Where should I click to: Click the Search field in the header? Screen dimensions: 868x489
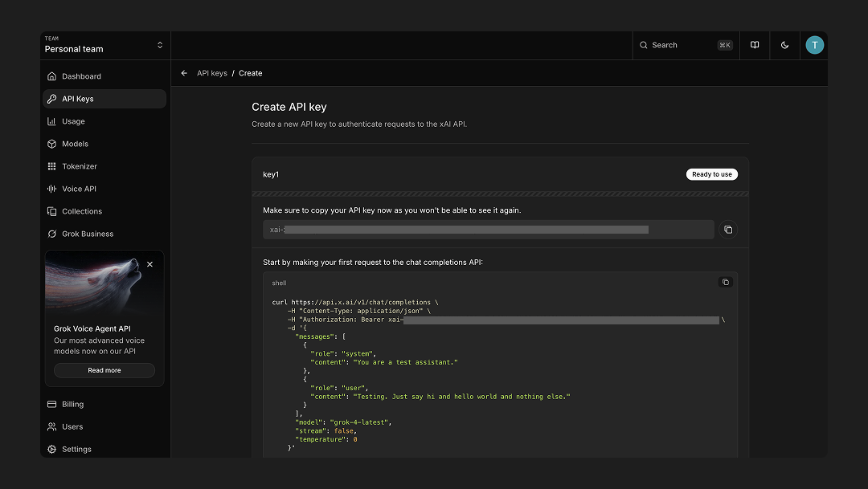click(x=686, y=45)
